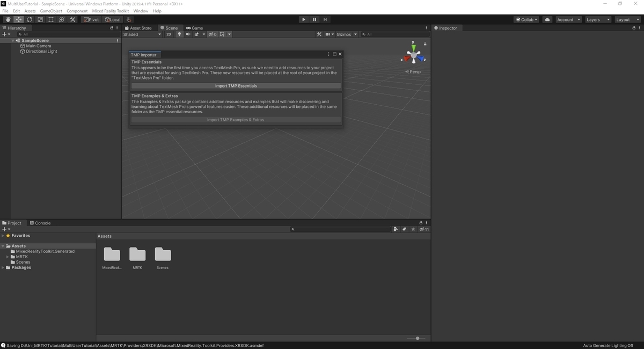644x349 pixels.
Task: Open the Assets menu
Action: tap(30, 11)
